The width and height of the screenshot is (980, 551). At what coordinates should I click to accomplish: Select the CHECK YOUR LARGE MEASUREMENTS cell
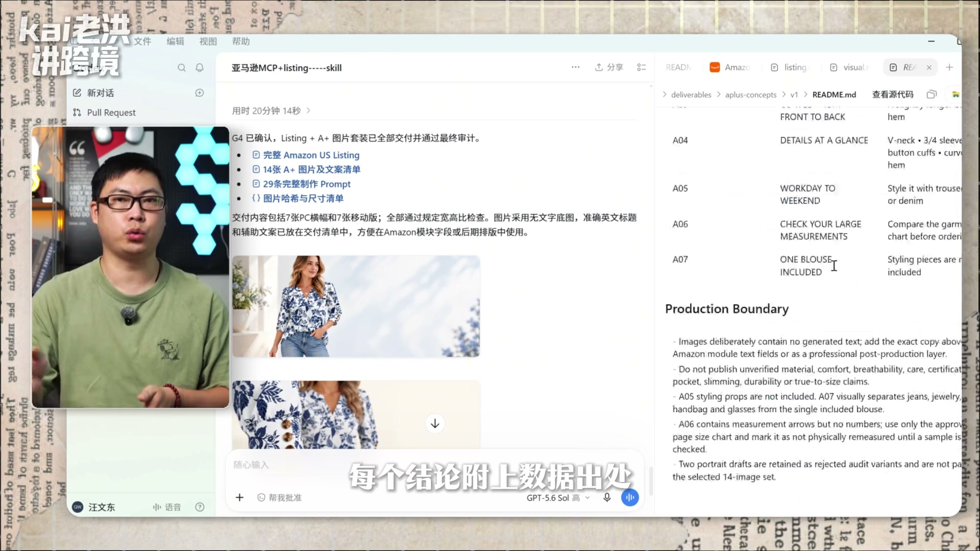(820, 230)
